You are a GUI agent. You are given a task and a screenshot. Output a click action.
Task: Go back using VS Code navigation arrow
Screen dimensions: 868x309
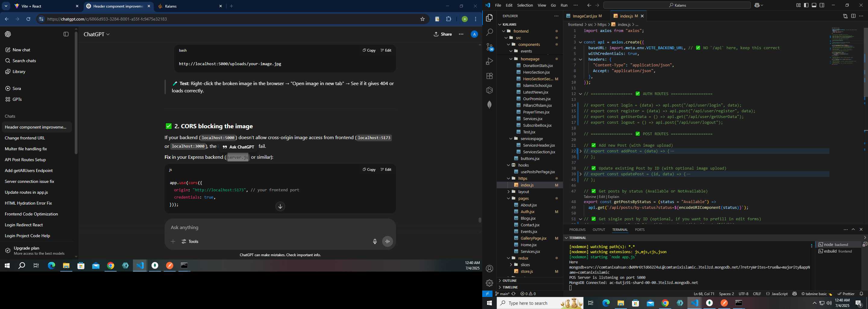coord(589,5)
